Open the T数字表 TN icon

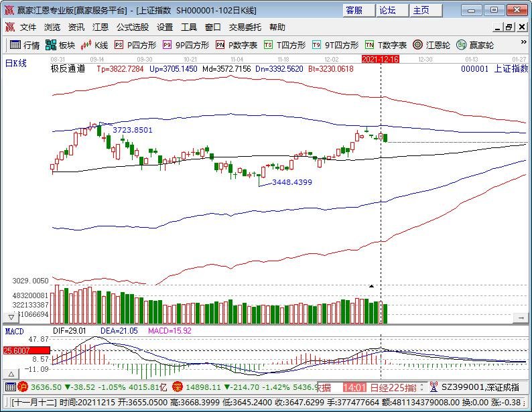coord(369,45)
